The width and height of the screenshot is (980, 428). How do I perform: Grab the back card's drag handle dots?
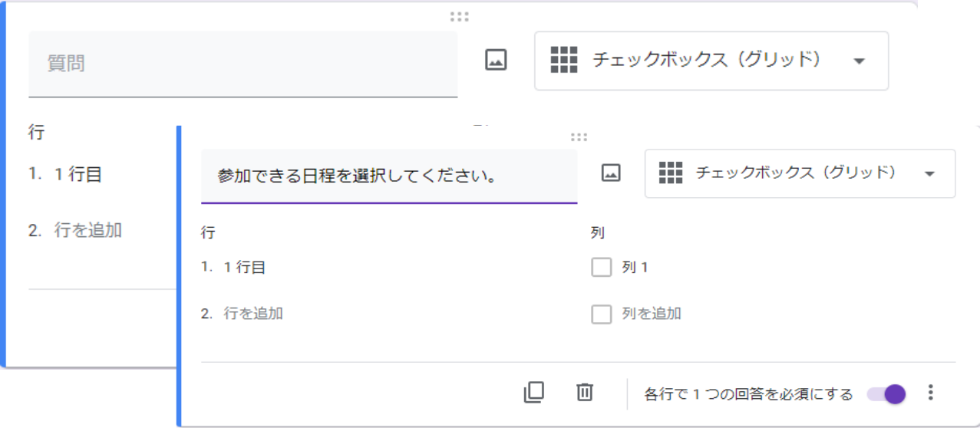(459, 17)
